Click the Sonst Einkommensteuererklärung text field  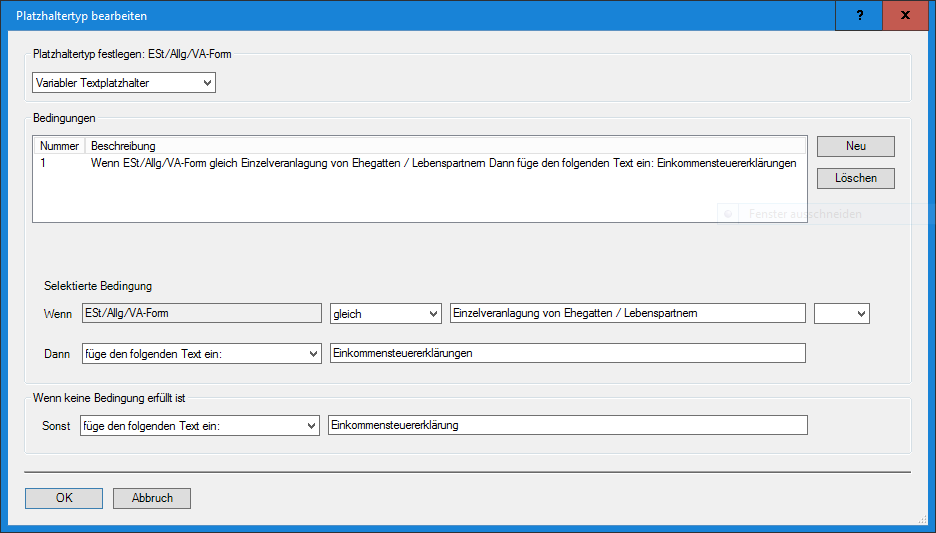point(567,426)
